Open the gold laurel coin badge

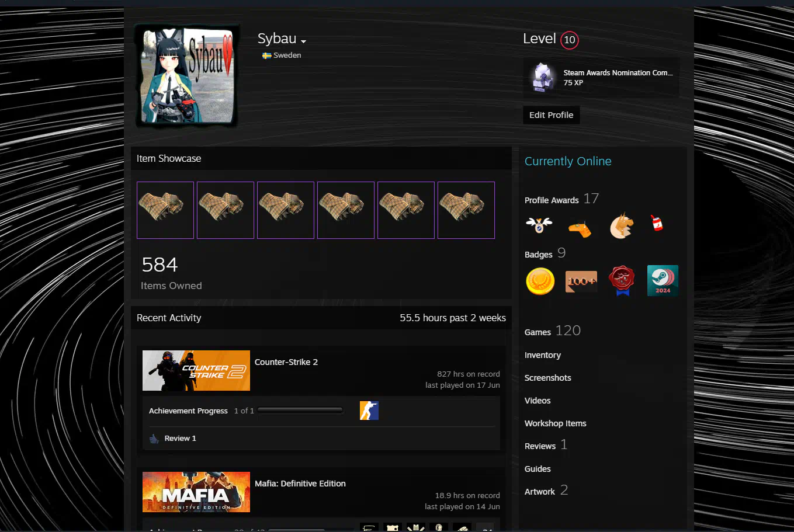click(x=540, y=281)
